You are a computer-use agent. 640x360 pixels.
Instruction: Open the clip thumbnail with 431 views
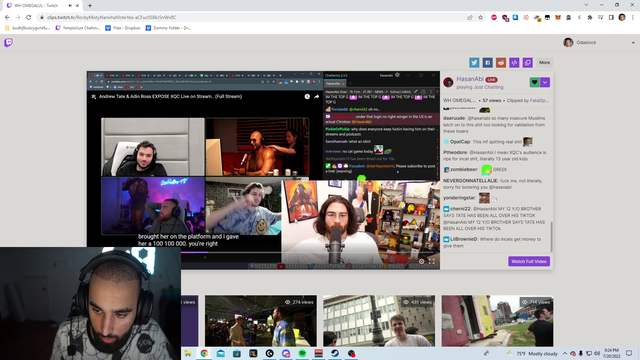pos(379,321)
